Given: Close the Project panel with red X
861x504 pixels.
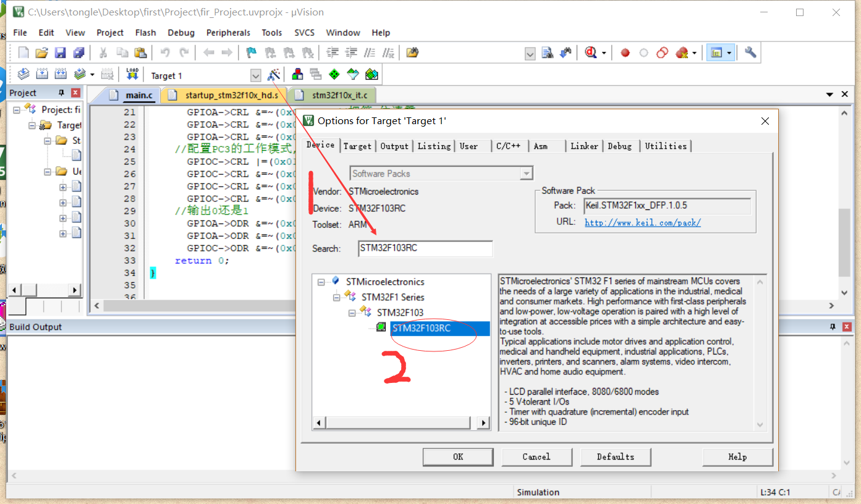Looking at the screenshot, I should (75, 93).
